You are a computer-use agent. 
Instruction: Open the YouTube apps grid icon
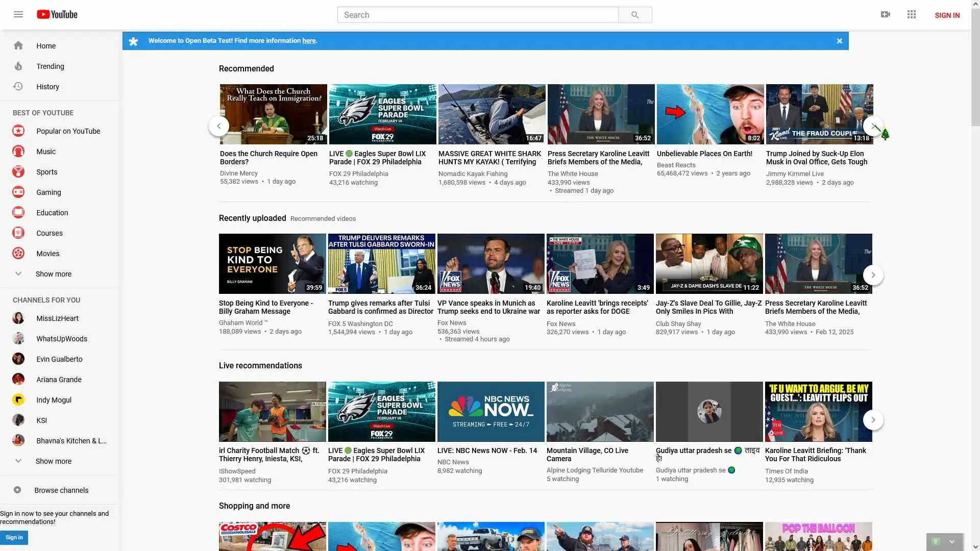[912, 14]
